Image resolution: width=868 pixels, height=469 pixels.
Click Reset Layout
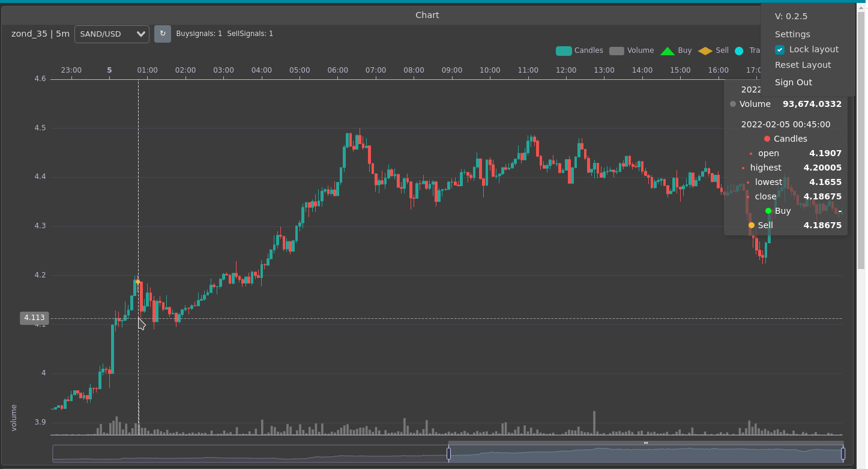click(x=803, y=65)
